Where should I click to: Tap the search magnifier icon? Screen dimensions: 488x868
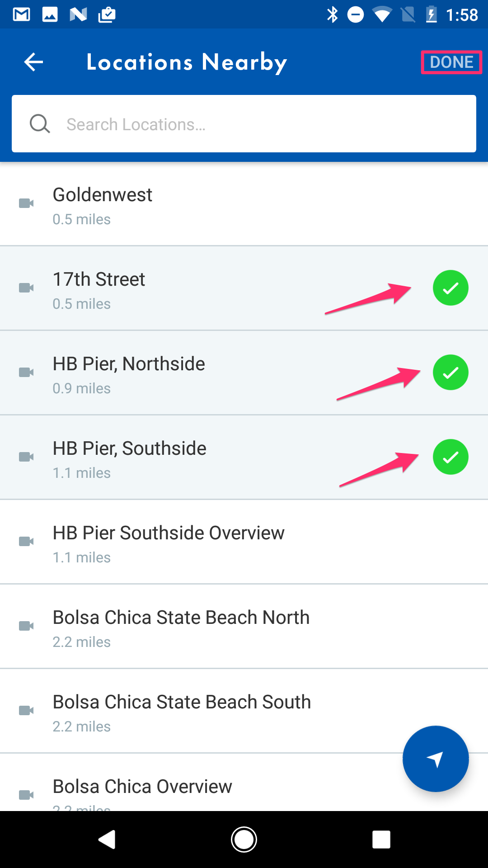coord(40,123)
